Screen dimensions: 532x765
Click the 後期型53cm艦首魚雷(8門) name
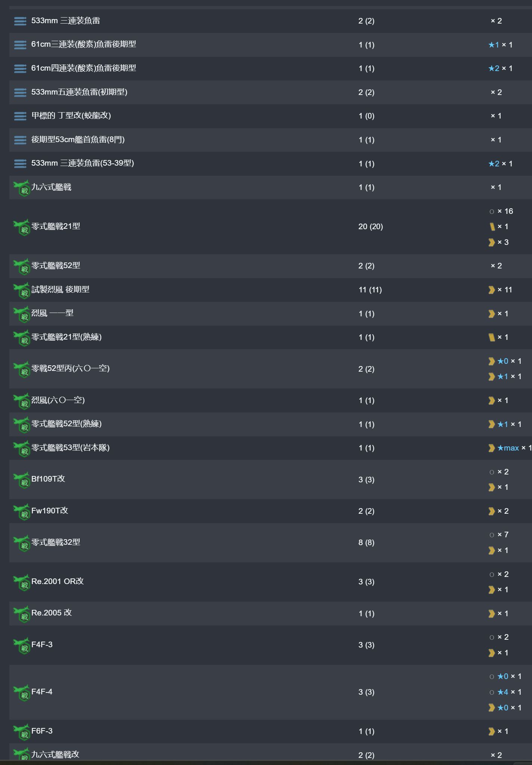tap(78, 139)
